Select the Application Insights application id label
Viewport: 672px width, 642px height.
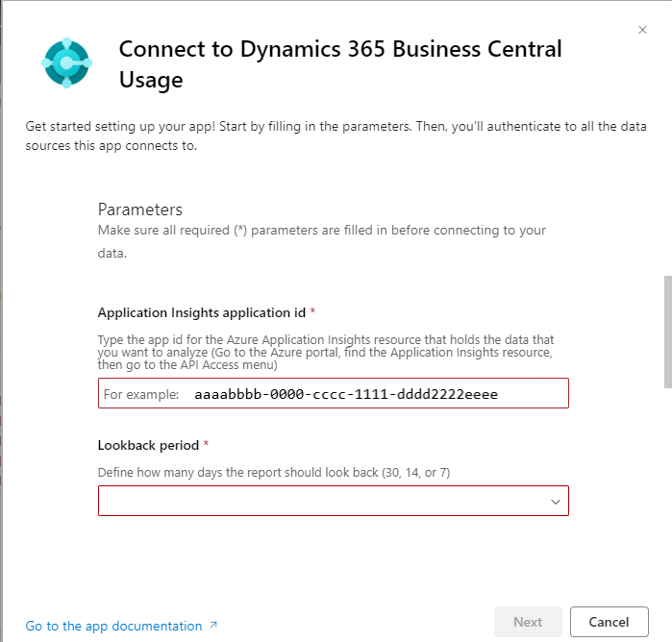(x=202, y=312)
